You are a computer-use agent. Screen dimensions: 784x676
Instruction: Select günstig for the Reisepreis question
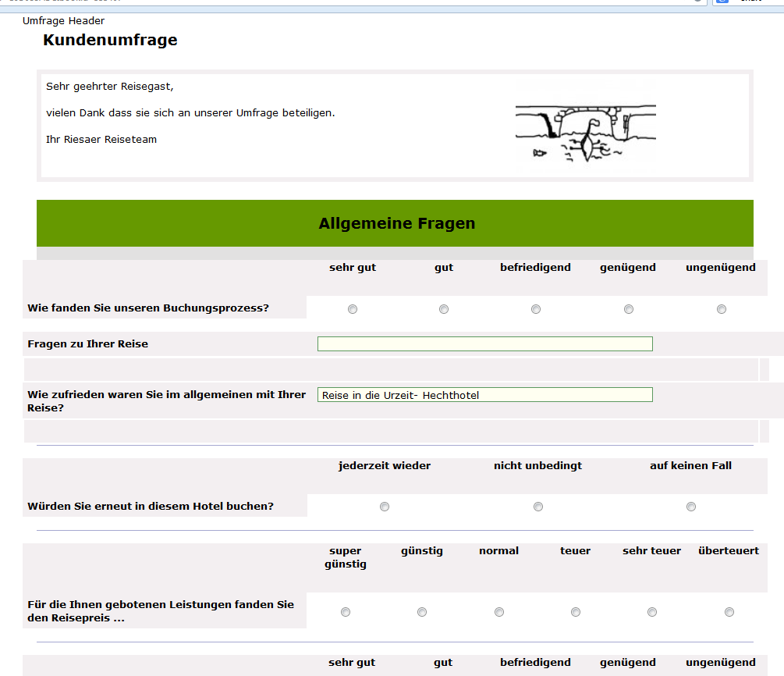coord(422,612)
